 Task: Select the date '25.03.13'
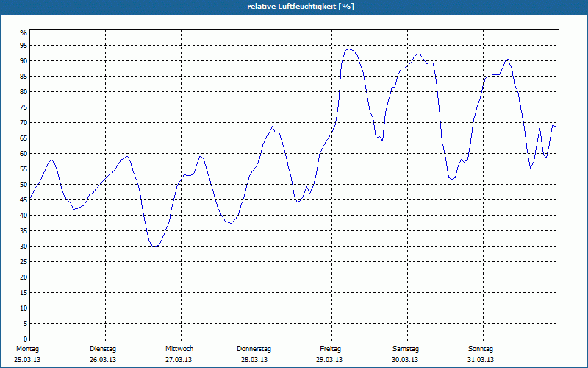coord(27,360)
